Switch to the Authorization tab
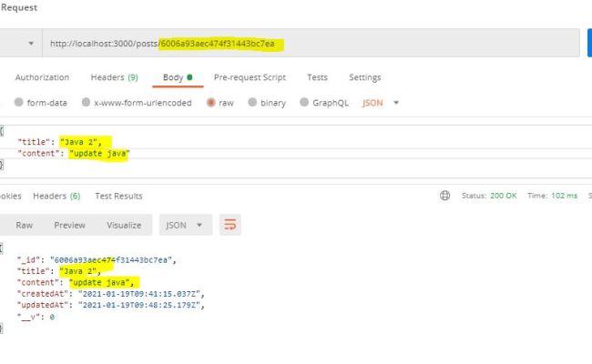Image resolution: width=592 pixels, height=364 pixels. pyautogui.click(x=42, y=77)
